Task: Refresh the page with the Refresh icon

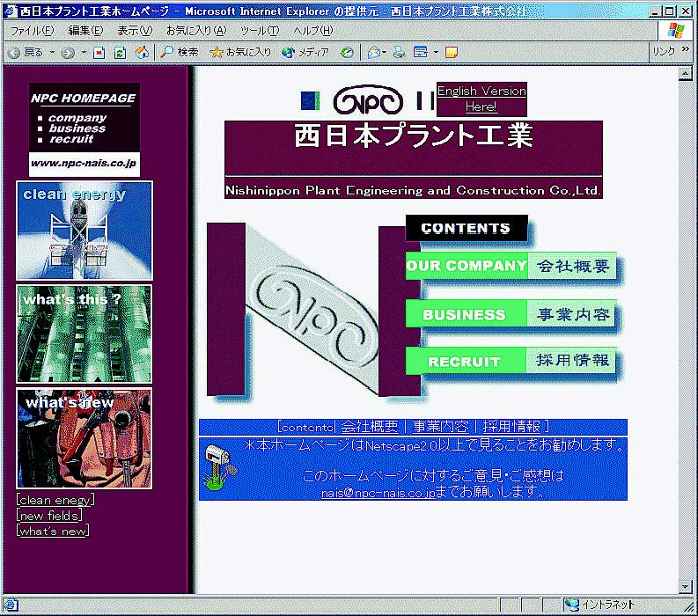Action: coord(120,53)
